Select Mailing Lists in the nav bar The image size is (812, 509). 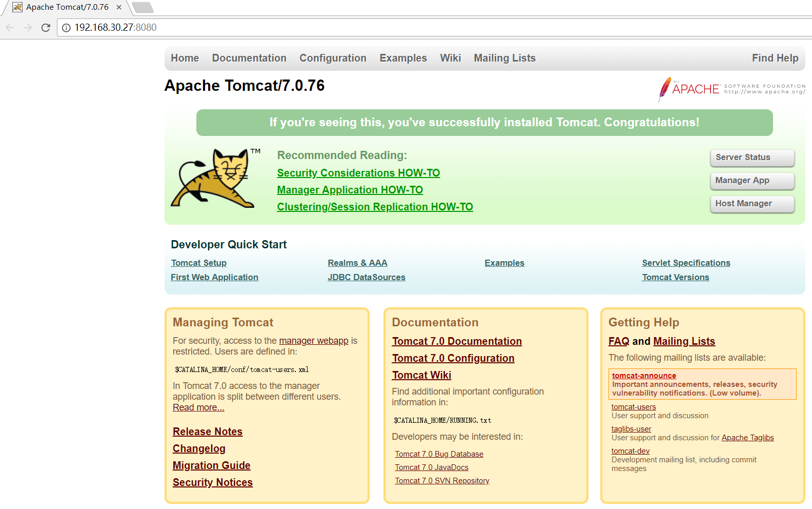(x=504, y=58)
